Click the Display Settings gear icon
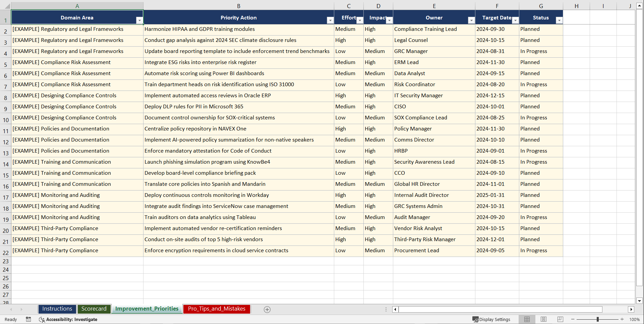Viewport: 644px width, 324px height. pos(475,319)
